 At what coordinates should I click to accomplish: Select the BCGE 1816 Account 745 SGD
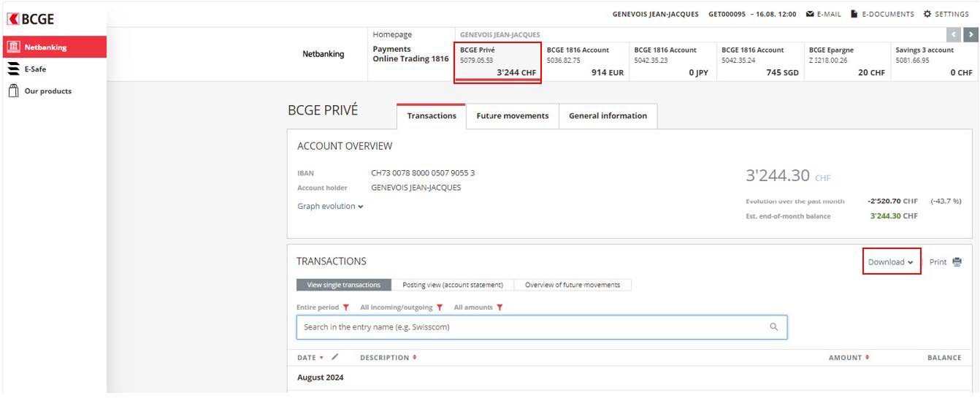[760, 62]
